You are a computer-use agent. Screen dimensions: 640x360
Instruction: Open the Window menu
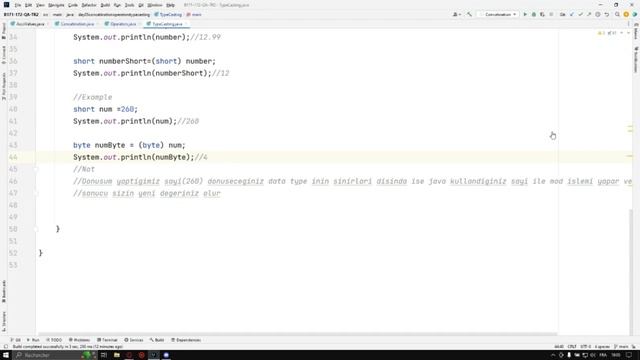(x=155, y=5)
